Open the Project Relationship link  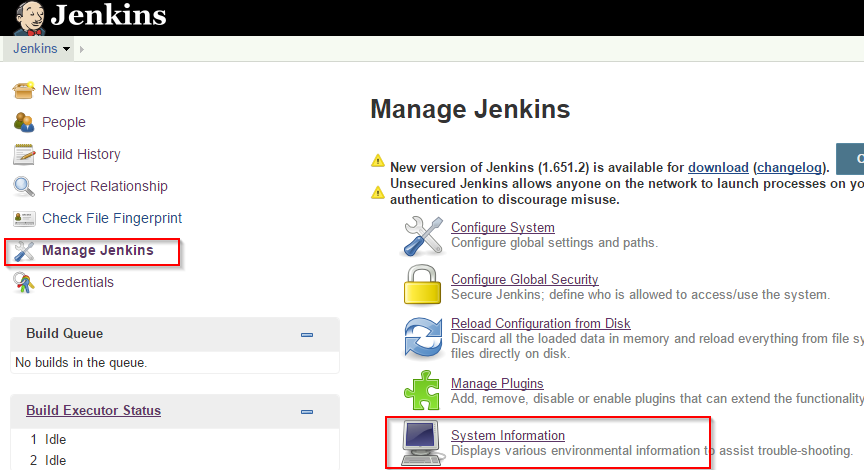pos(105,186)
